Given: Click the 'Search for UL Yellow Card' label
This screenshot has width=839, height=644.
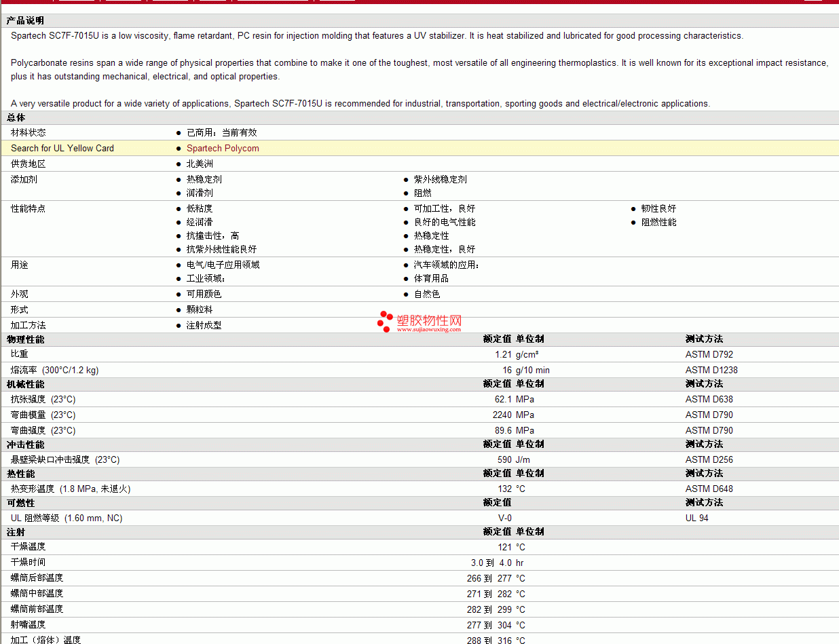Looking at the screenshot, I should (62, 148).
